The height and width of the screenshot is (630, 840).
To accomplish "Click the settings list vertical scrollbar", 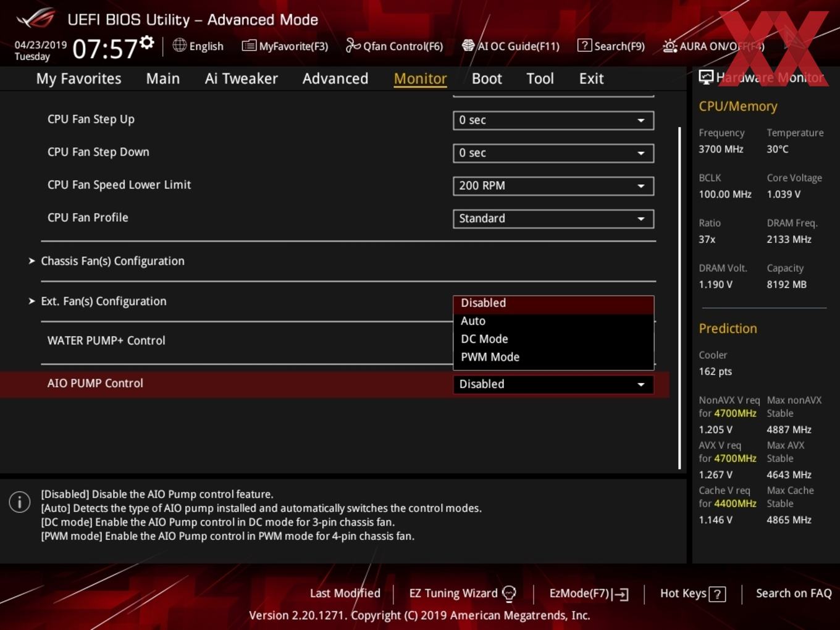I will (679, 298).
